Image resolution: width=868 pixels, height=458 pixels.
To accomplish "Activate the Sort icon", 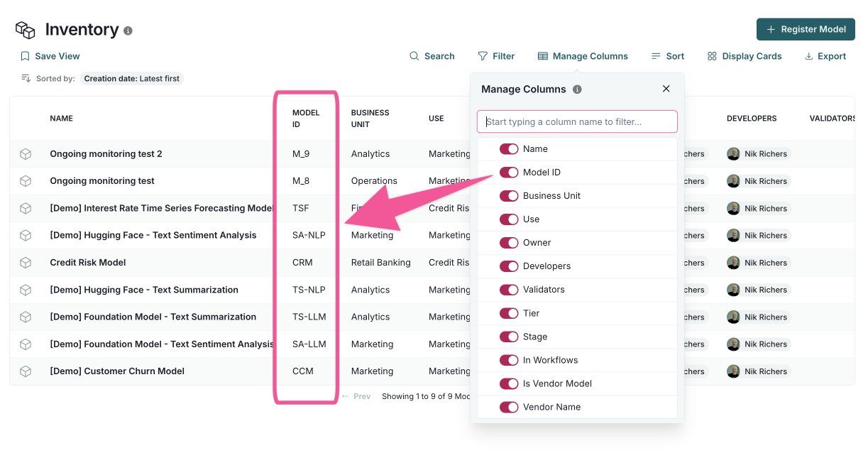I will click(x=657, y=56).
